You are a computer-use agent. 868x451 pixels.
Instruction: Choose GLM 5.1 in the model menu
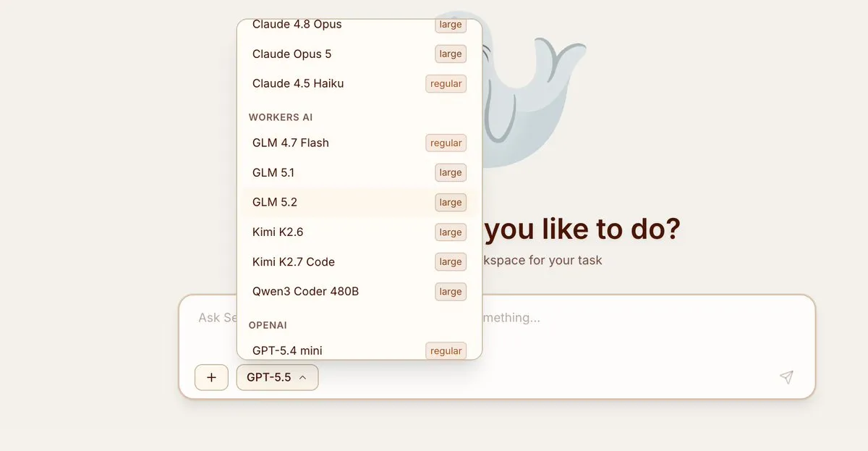click(359, 172)
